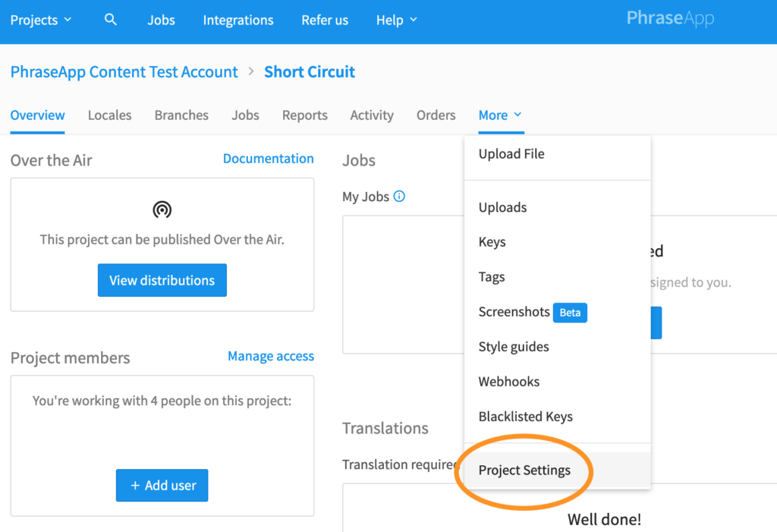Click the Documentation link
The height and width of the screenshot is (532, 777).
(268, 159)
